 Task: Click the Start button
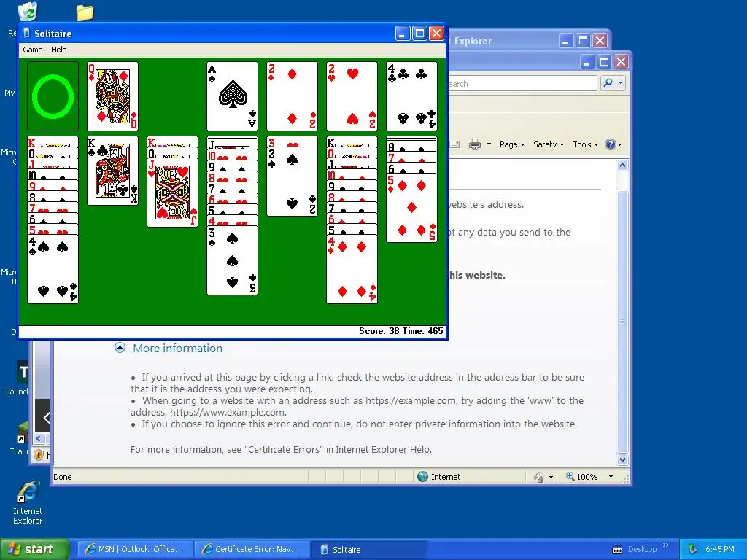pyautogui.click(x=34, y=549)
